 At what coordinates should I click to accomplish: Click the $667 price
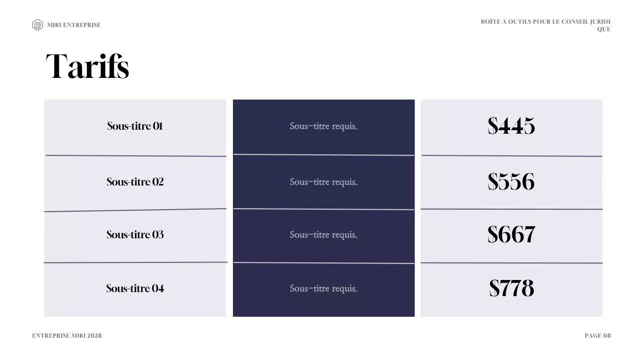coord(511,234)
